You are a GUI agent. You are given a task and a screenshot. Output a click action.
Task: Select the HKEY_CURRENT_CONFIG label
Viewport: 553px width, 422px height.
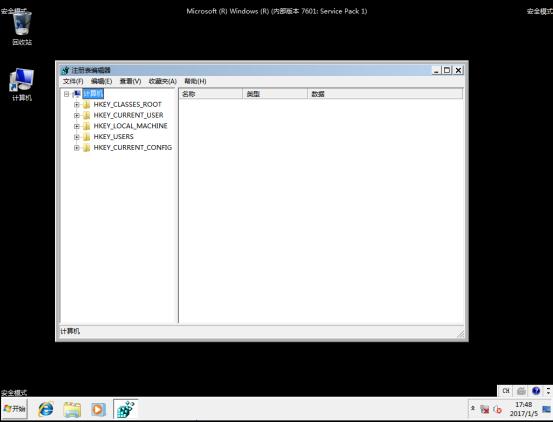click(x=133, y=148)
